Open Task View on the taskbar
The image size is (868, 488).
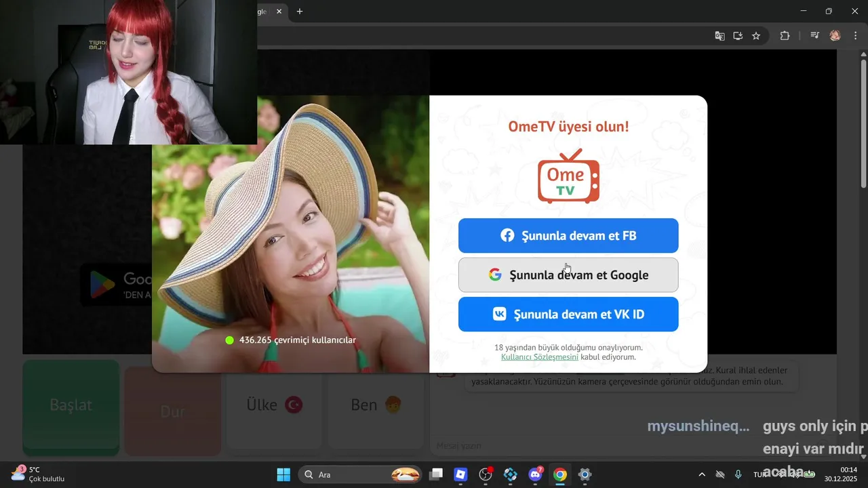436,474
